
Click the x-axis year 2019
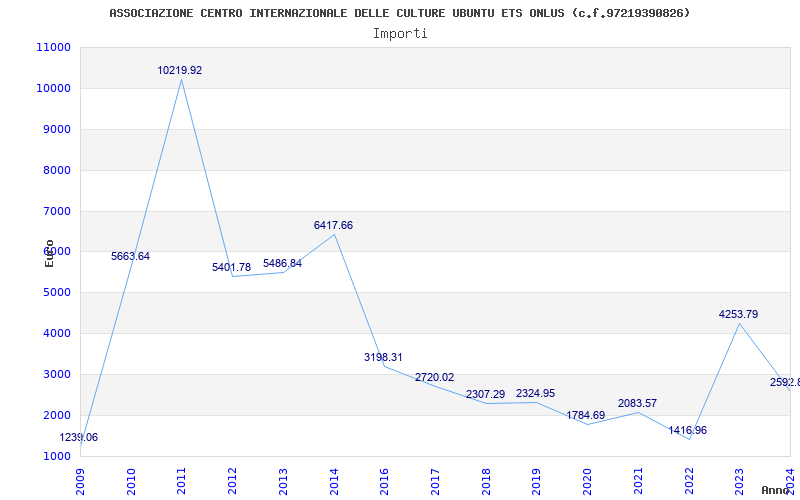coord(537,482)
